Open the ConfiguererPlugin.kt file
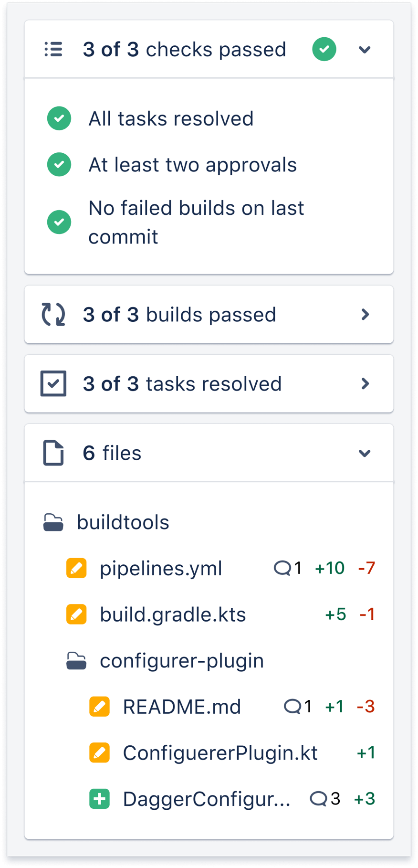The image size is (418, 868). pos(220,752)
